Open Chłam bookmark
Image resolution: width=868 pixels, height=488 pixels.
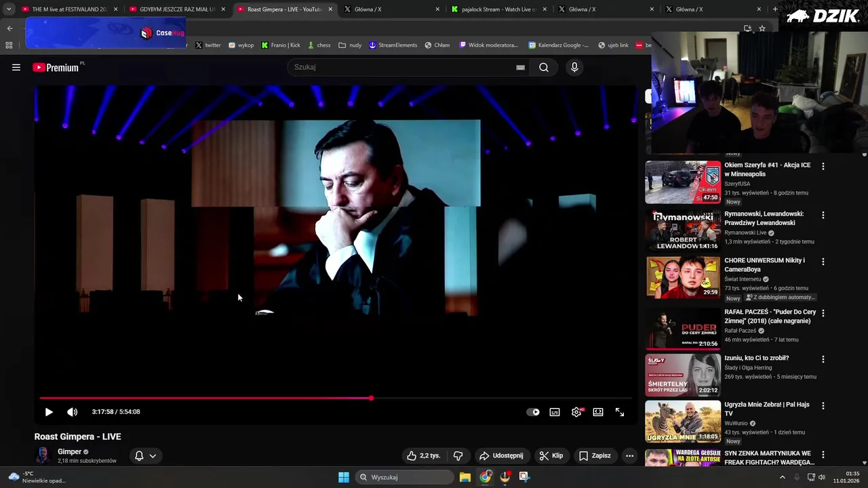click(x=437, y=45)
